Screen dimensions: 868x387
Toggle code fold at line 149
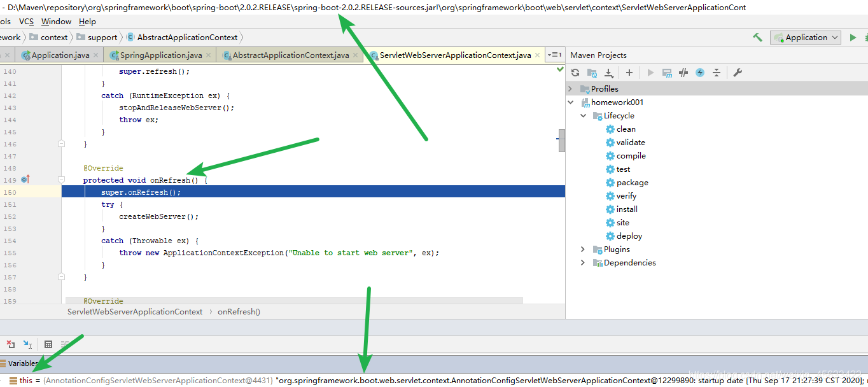click(61, 180)
